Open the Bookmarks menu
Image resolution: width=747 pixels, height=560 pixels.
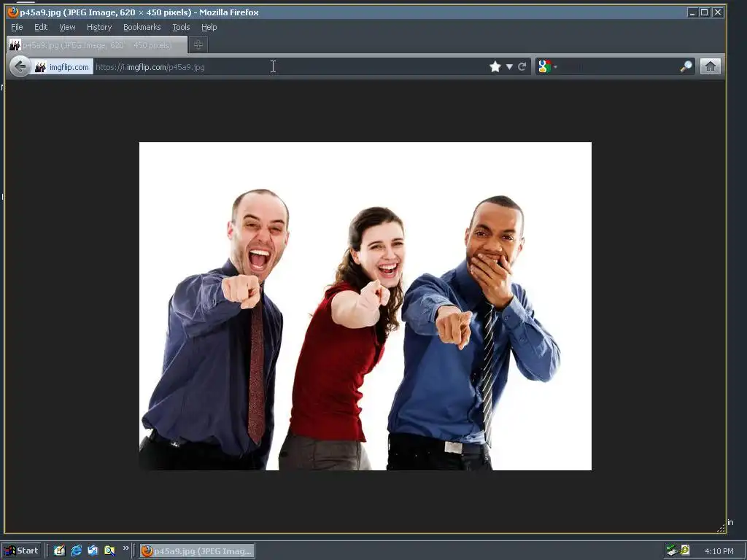pos(142,27)
